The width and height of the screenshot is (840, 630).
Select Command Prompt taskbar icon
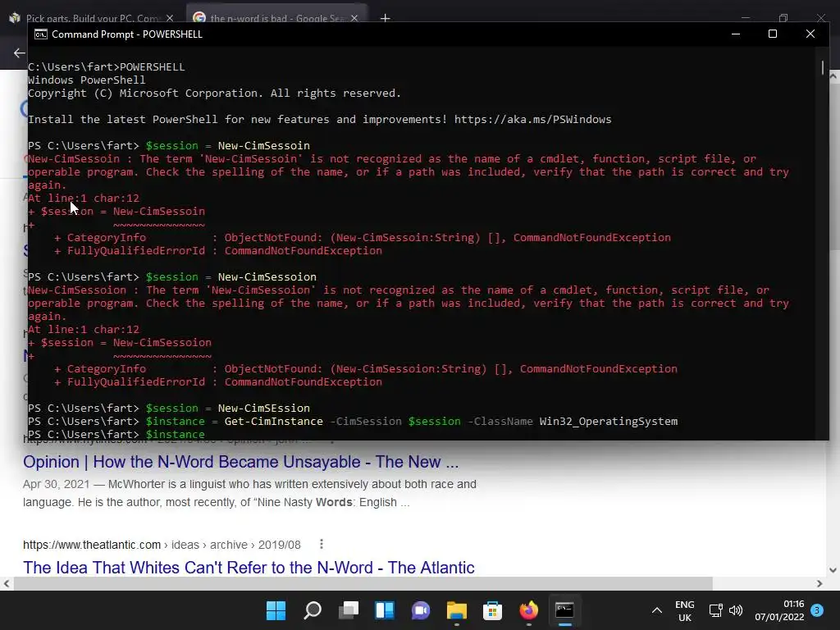point(564,610)
